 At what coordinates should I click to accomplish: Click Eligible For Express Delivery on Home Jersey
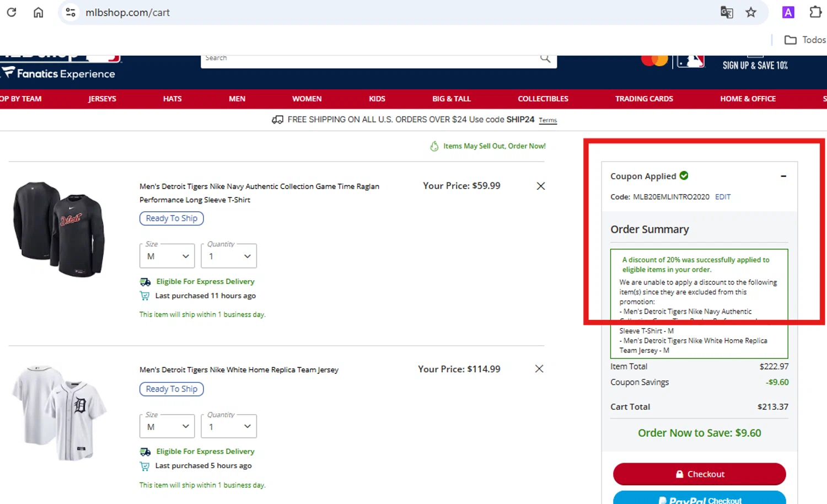coord(205,452)
